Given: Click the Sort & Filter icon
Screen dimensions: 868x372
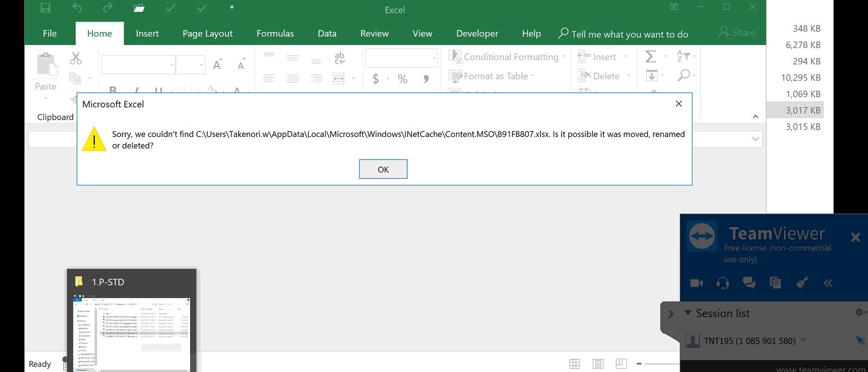Looking at the screenshot, I should click(683, 56).
